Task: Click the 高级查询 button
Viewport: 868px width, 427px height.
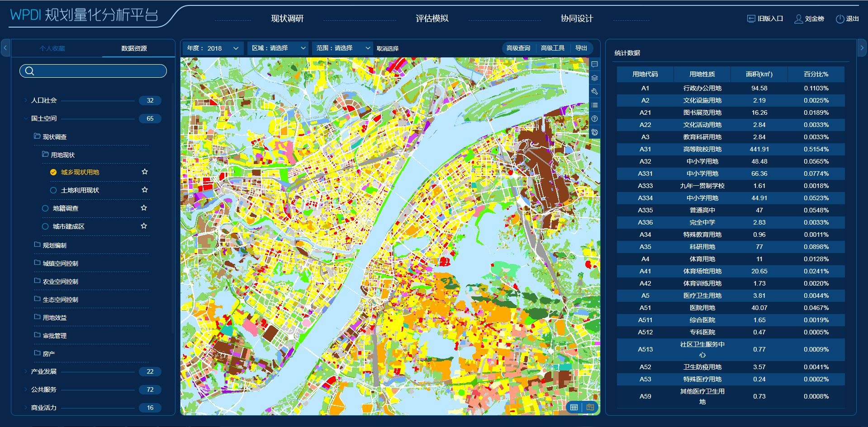Action: coord(518,48)
